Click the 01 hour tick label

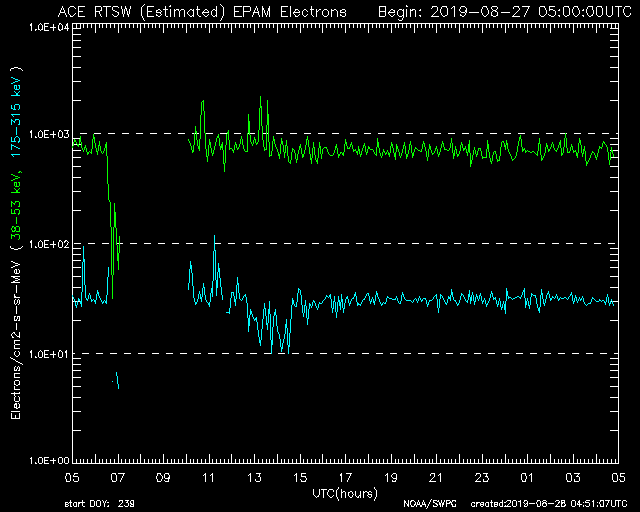528,479
